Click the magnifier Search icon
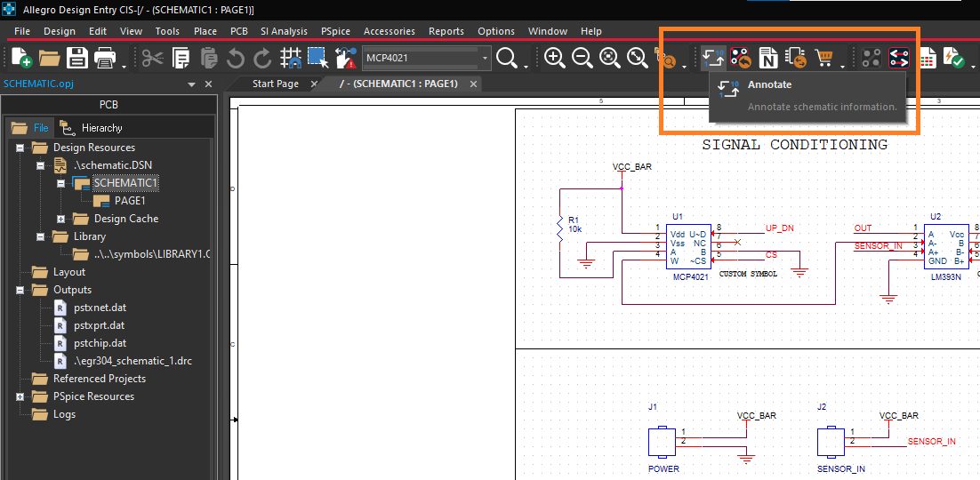980x480 pixels. point(507,58)
